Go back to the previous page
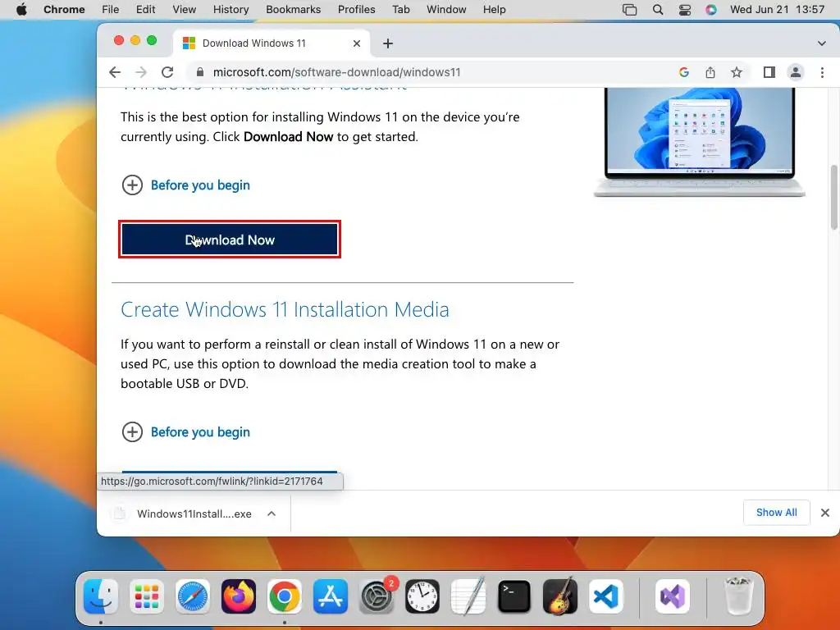 click(x=115, y=72)
